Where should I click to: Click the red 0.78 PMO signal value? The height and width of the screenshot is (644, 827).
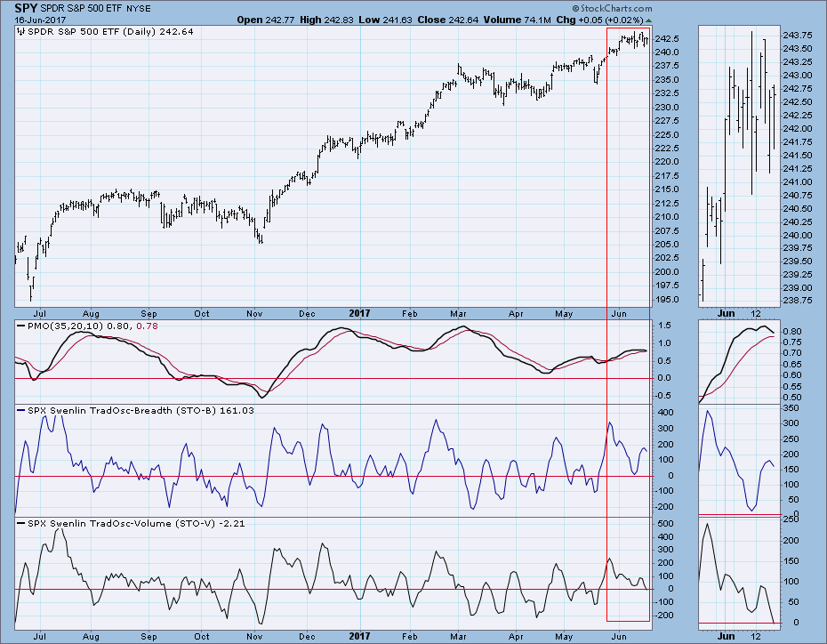147,326
